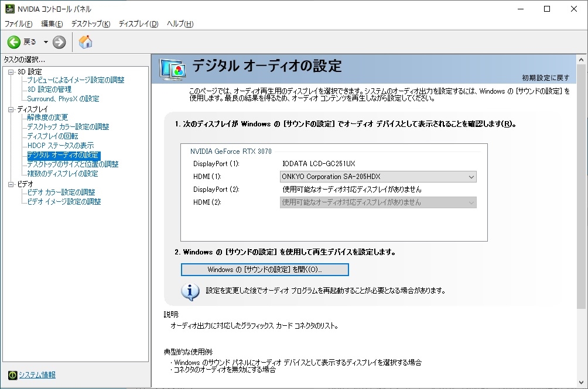Open the ディスプレイ(D) menu
588x389 pixels.
[x=138, y=24]
